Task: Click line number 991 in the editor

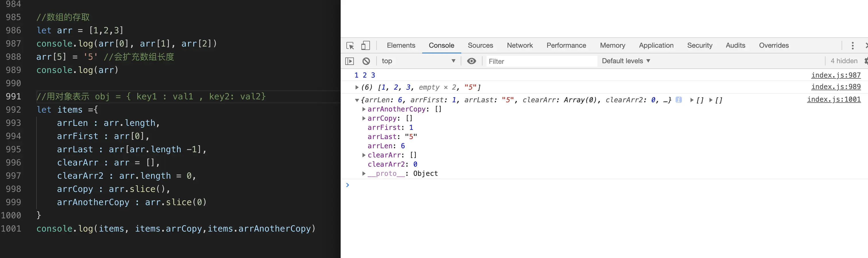Action: 13,97
